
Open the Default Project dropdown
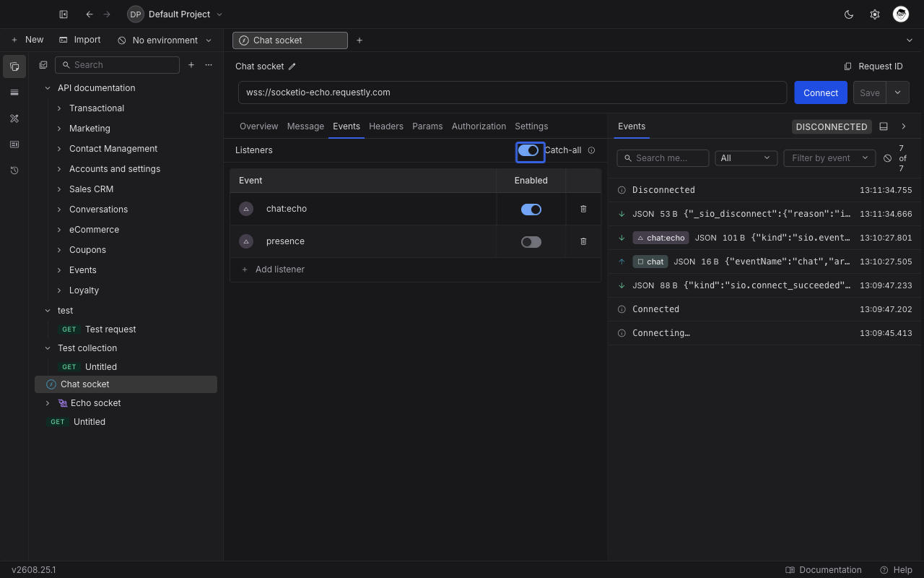point(175,14)
